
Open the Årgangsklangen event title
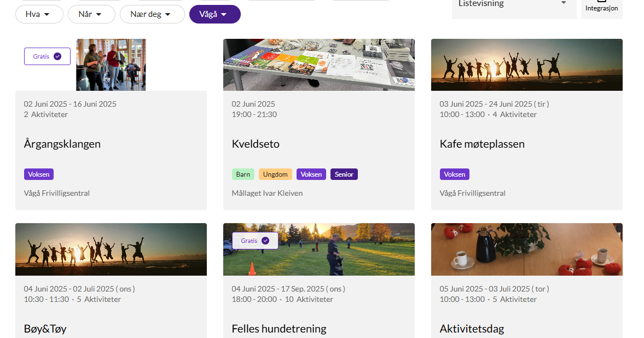[62, 144]
